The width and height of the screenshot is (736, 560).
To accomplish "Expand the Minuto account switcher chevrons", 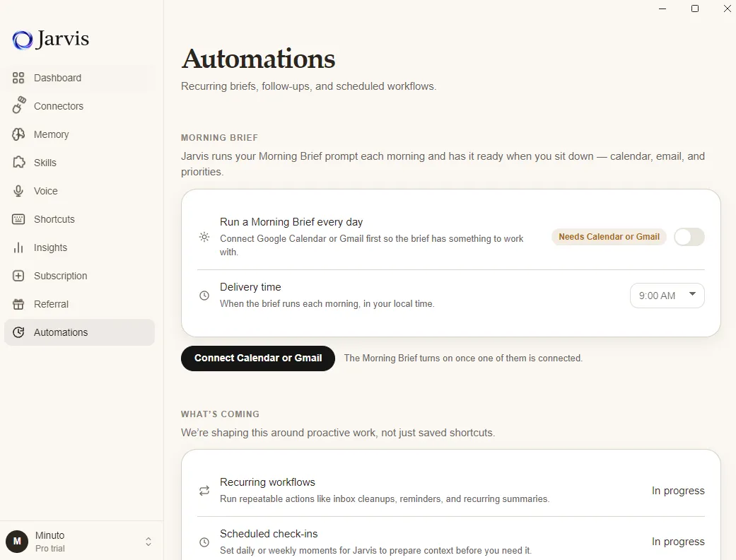I will [x=148, y=542].
